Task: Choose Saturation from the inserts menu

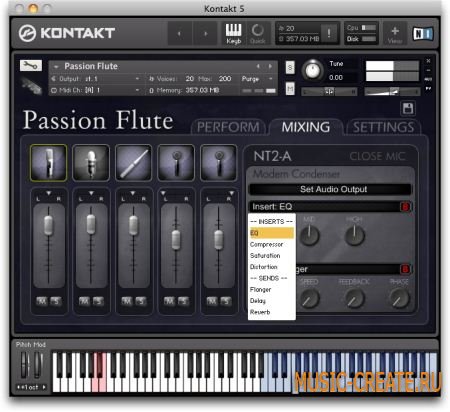Action: pyautogui.click(x=272, y=256)
